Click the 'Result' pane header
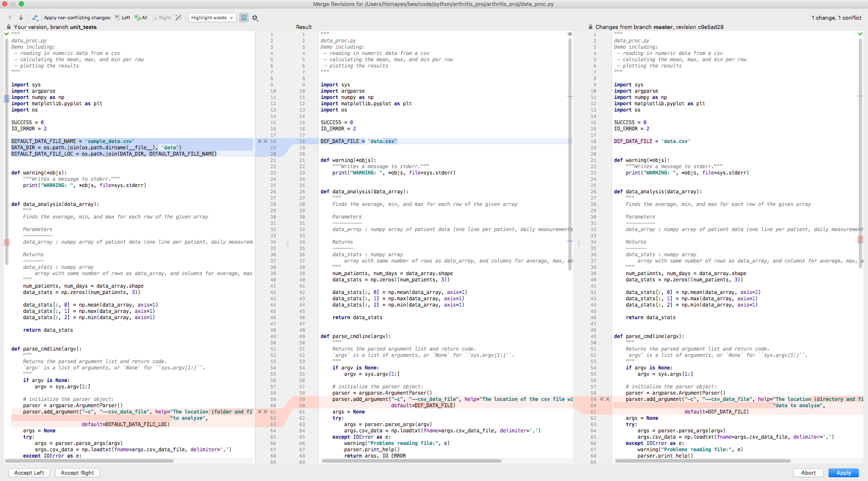 (x=303, y=27)
